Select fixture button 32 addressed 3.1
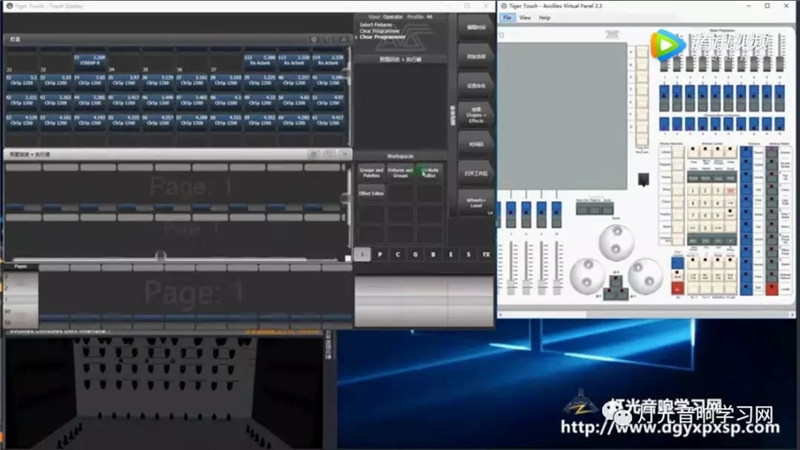The height and width of the screenshot is (450, 800). (x=21, y=81)
